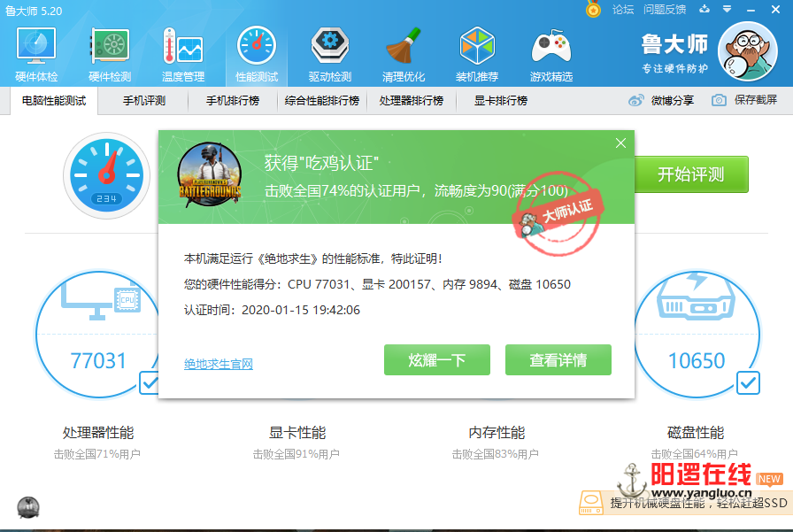Click the processor score 77031
The height and width of the screenshot is (532, 793).
point(98,361)
